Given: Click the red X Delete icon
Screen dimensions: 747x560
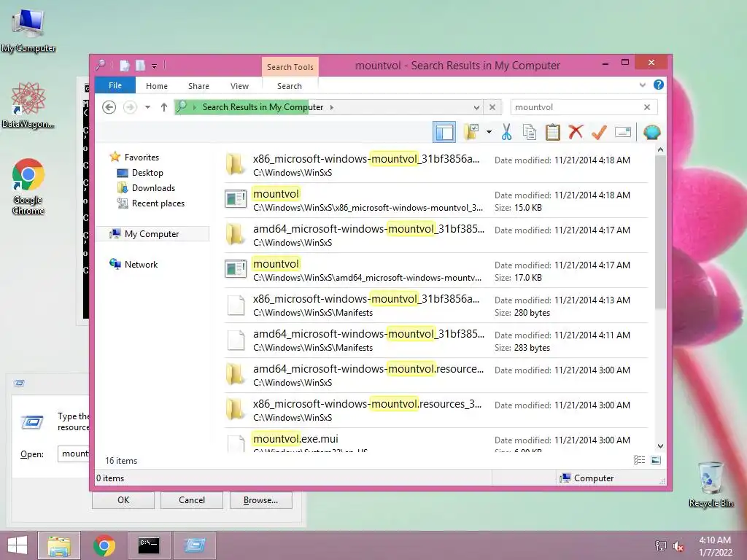Looking at the screenshot, I should coord(576,131).
